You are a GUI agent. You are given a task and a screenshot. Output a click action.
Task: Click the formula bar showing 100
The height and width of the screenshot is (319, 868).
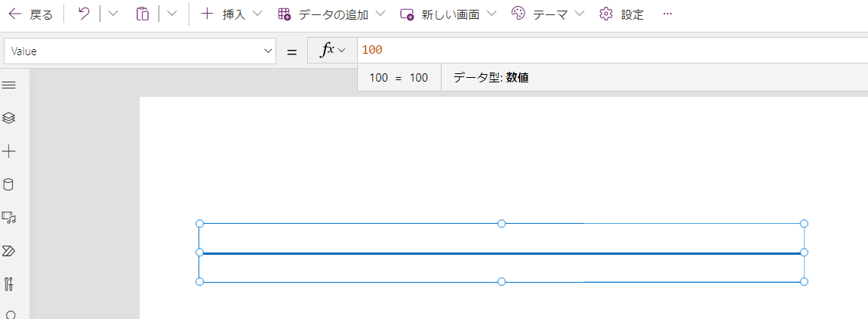612,51
